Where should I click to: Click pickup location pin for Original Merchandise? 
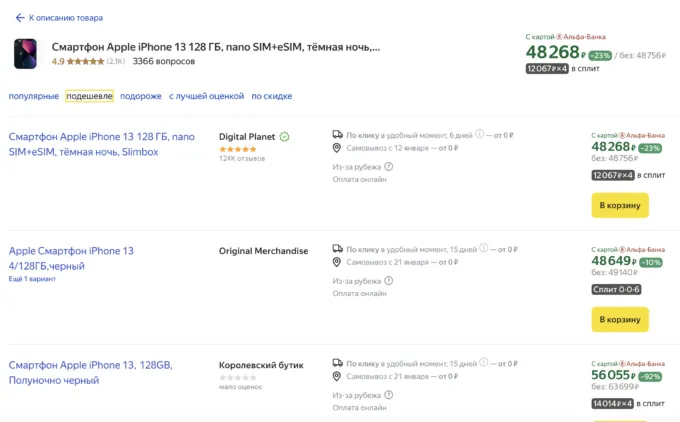pyautogui.click(x=338, y=262)
